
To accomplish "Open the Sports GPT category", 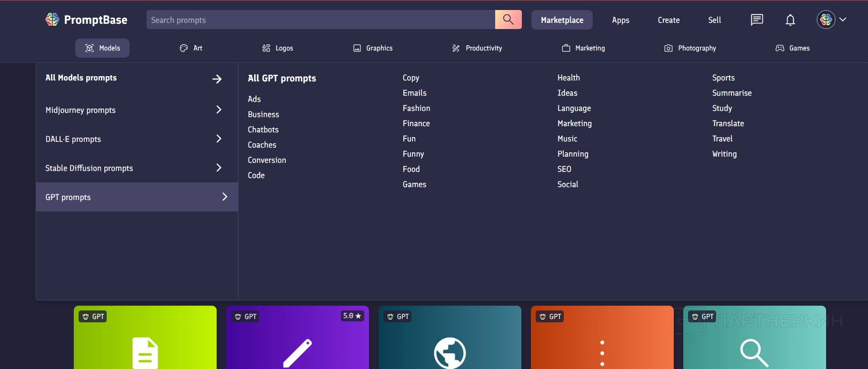I will (723, 78).
